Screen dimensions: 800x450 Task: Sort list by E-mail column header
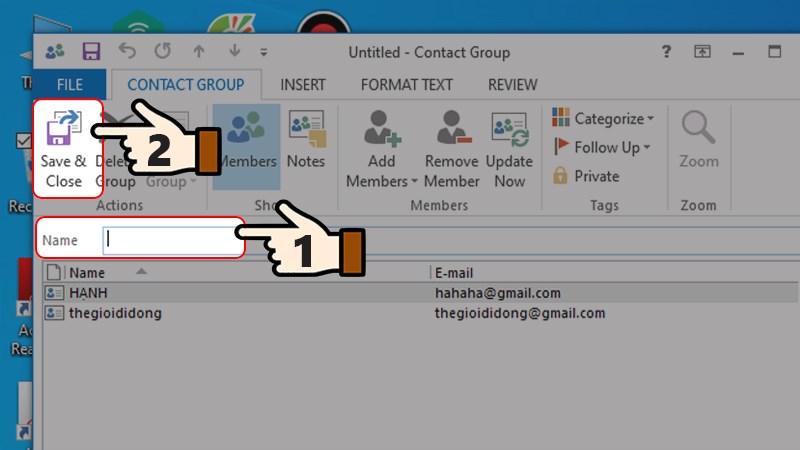click(x=454, y=273)
